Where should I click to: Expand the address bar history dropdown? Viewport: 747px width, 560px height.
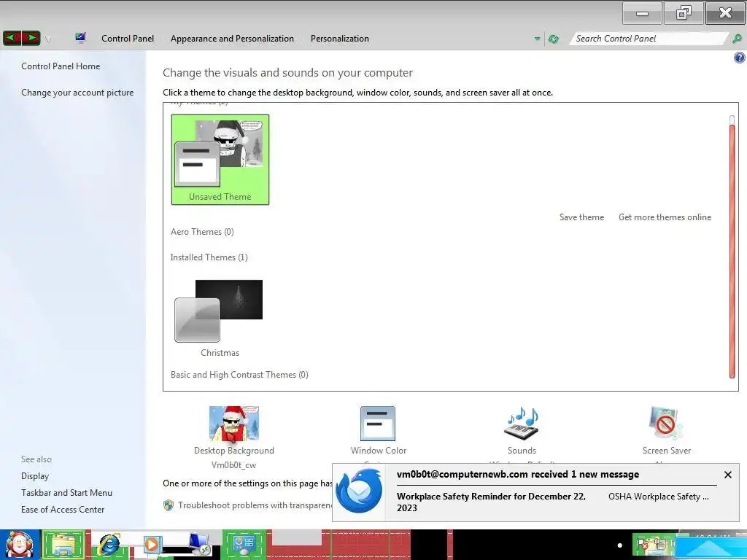(x=538, y=39)
